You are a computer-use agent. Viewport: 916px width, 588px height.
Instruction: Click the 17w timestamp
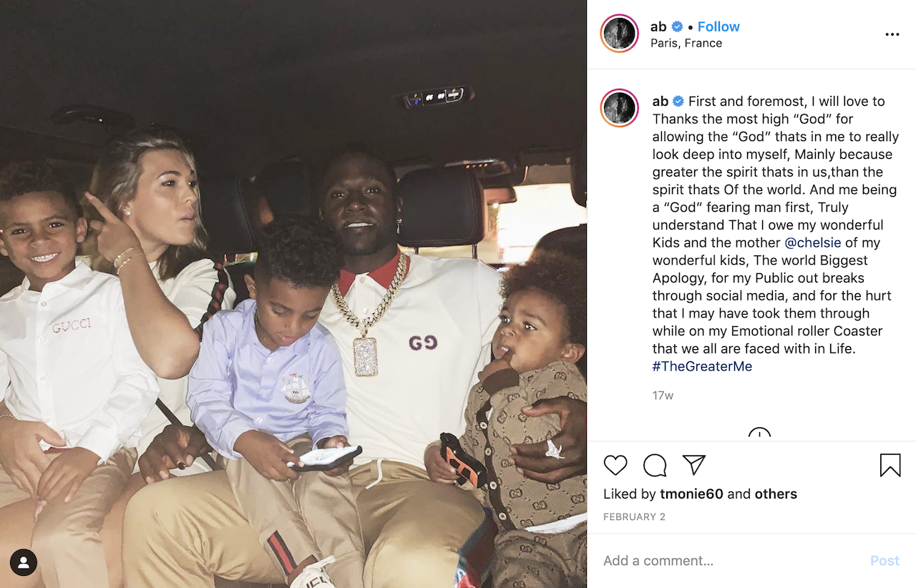pos(663,396)
